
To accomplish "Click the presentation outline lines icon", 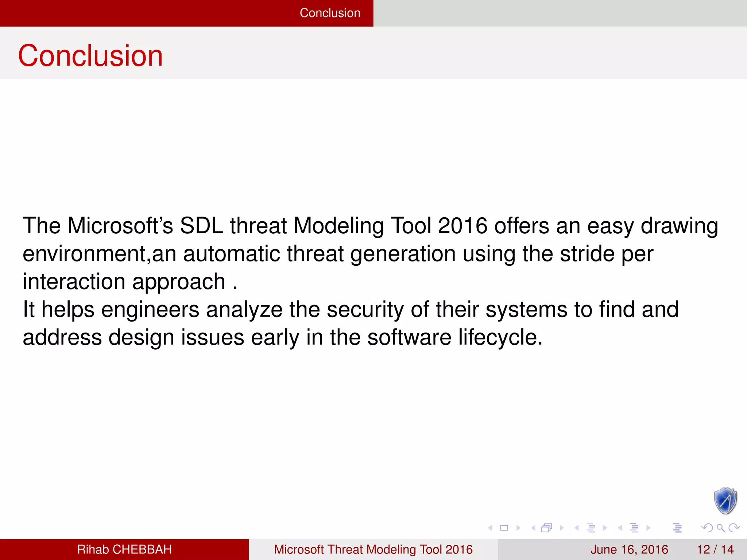I will (x=677, y=528).
